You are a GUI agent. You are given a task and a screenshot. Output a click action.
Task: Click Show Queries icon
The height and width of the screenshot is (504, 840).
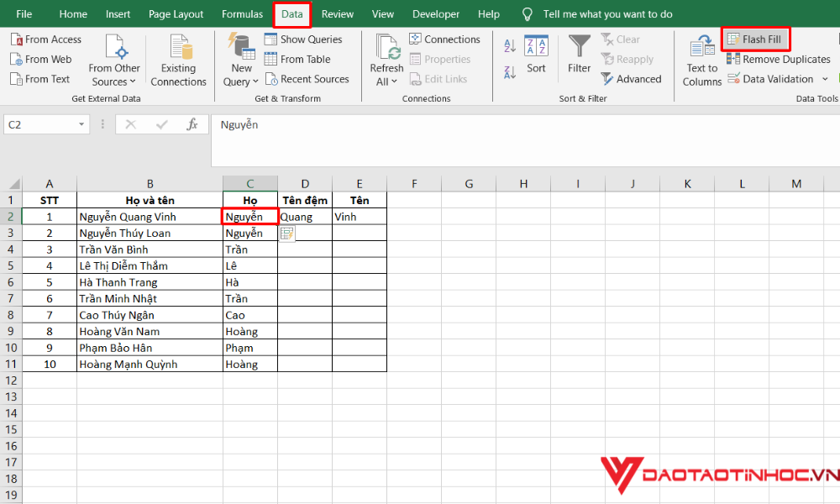click(x=270, y=39)
